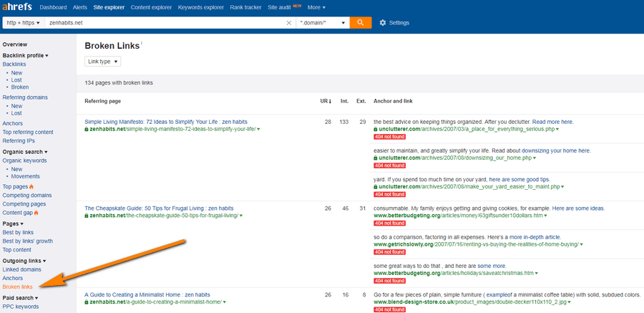Click the lock icon before zenhabits.net/the-cheapskate-guide URL

tap(87, 216)
